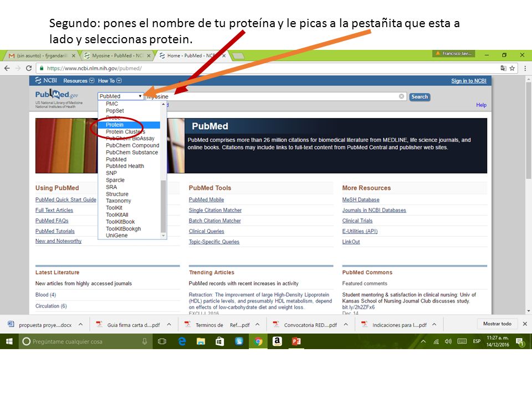
Task: Clear the search box with the X icon
Action: [x=401, y=96]
